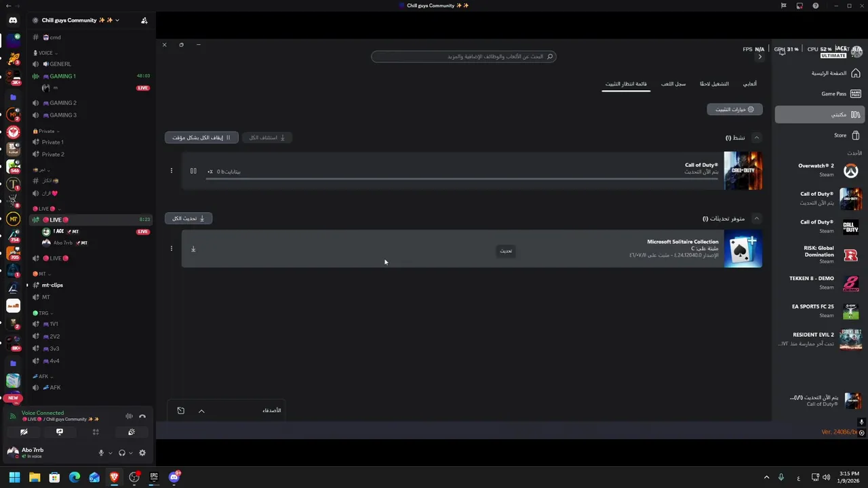Open Store in Xbox sidebar
Image resolution: width=868 pixels, height=488 pixels.
[x=818, y=135]
